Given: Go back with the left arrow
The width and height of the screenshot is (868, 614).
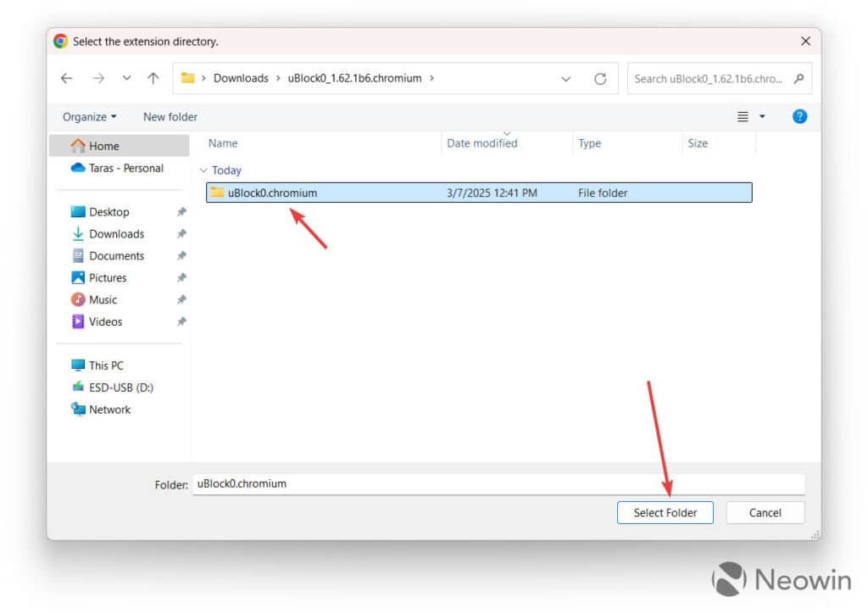Looking at the screenshot, I should 66,79.
